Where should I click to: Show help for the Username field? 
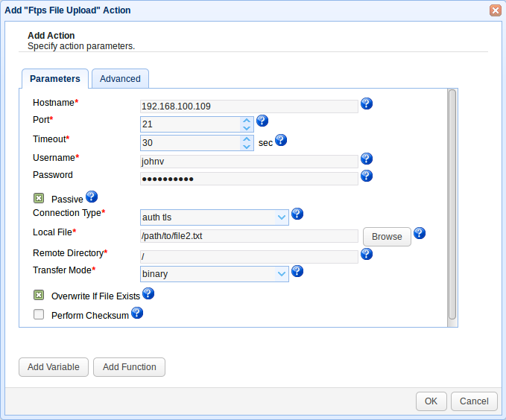[366, 159]
